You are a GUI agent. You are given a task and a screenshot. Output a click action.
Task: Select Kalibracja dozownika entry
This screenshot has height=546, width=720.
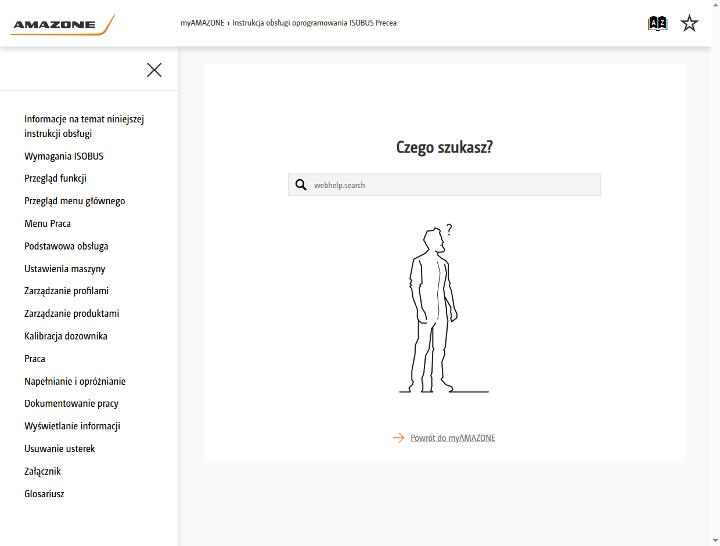66,336
